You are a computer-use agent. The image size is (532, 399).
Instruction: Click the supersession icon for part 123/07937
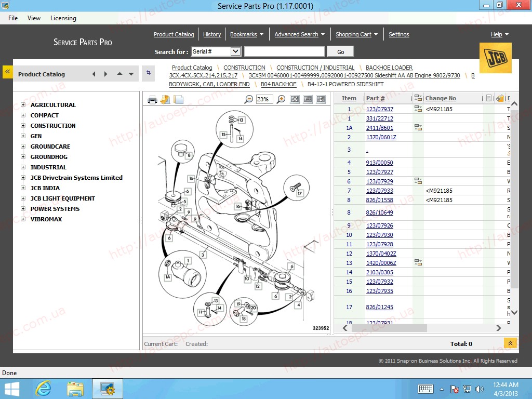click(x=418, y=109)
